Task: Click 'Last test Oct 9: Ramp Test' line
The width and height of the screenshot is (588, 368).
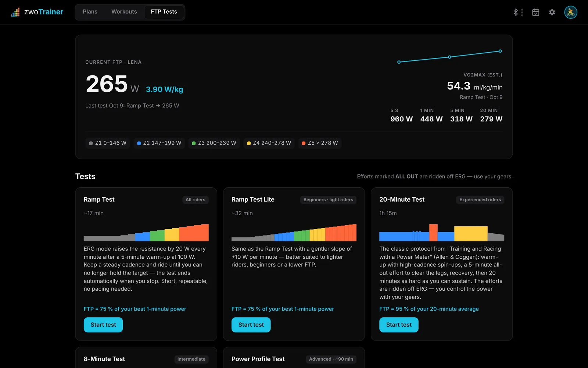Action: pyautogui.click(x=132, y=106)
